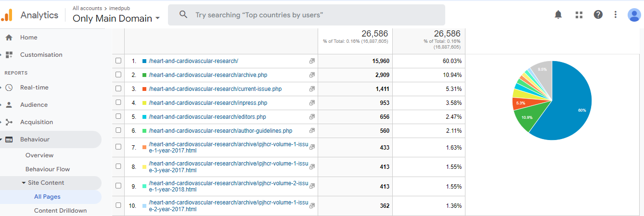Open the Only Main Domain account dropdown
Viewport: 644px width, 216px height.
[x=116, y=19]
